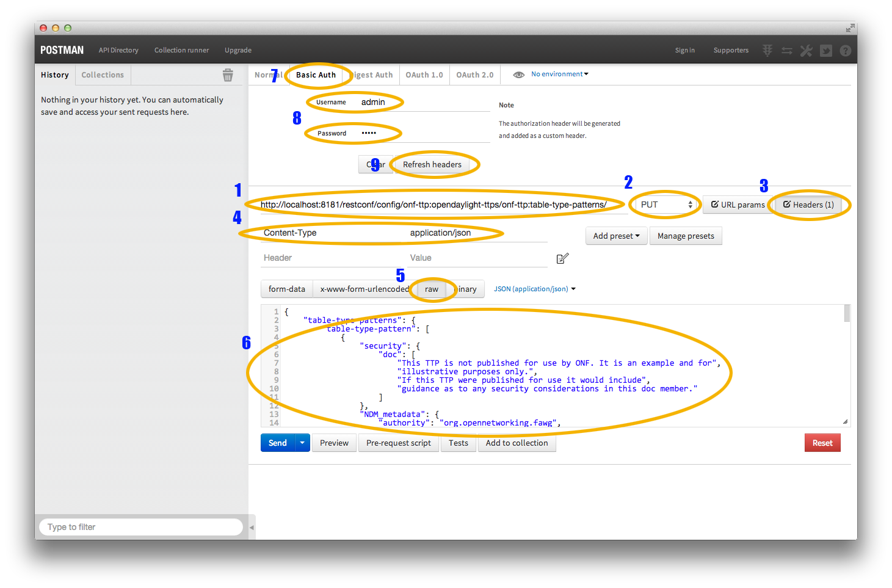Click the request URL field
Screen dimensions: 892x588
click(x=444, y=205)
